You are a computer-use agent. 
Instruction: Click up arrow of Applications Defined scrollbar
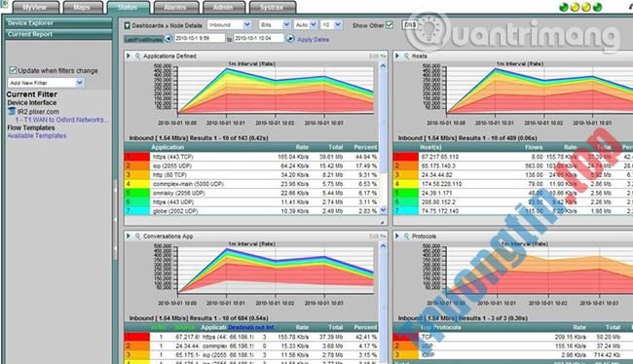coord(383,66)
